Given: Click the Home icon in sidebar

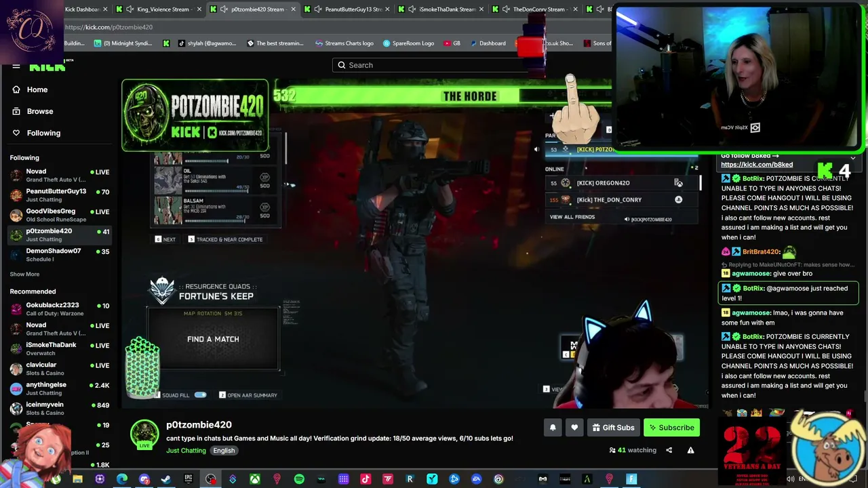Looking at the screenshot, I should point(16,89).
